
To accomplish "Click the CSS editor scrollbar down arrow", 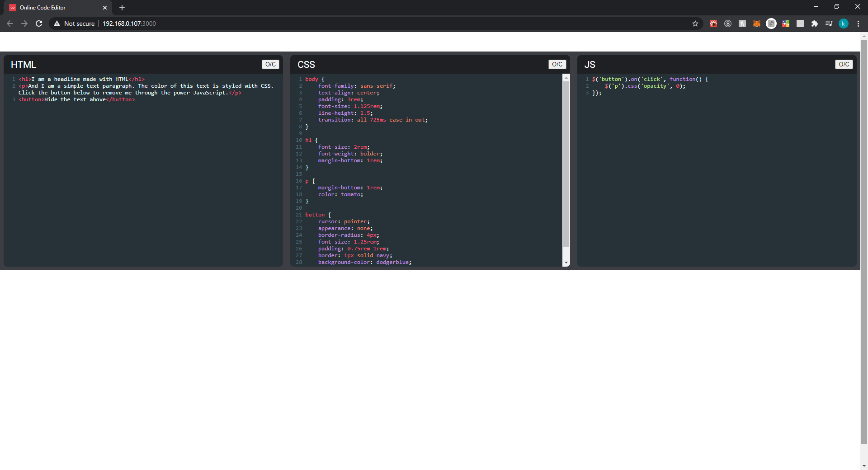I will pos(566,263).
